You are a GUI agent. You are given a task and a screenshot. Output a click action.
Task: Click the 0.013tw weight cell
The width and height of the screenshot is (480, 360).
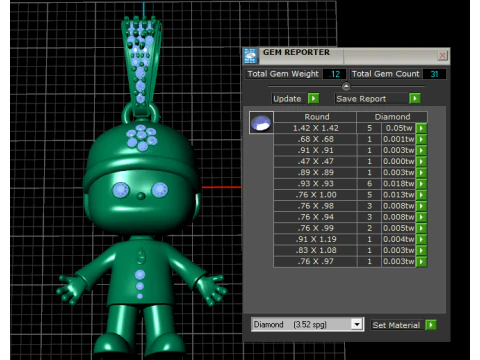(399, 195)
